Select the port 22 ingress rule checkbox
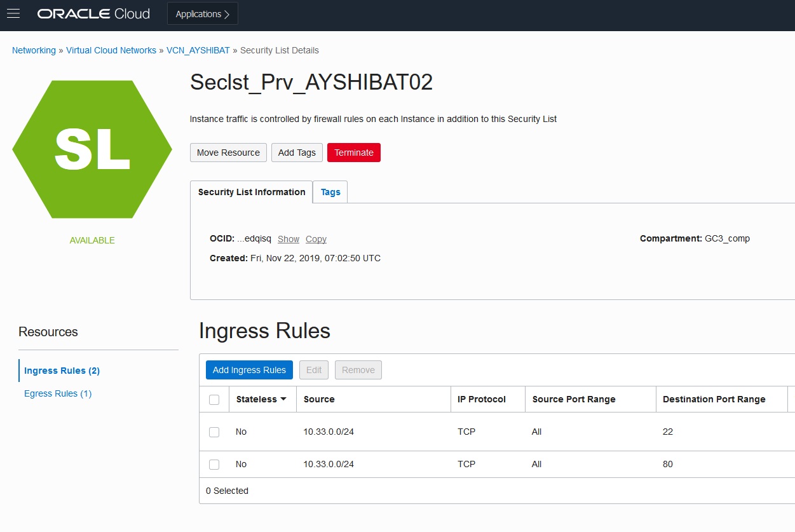The width and height of the screenshot is (795, 532). coord(214,432)
